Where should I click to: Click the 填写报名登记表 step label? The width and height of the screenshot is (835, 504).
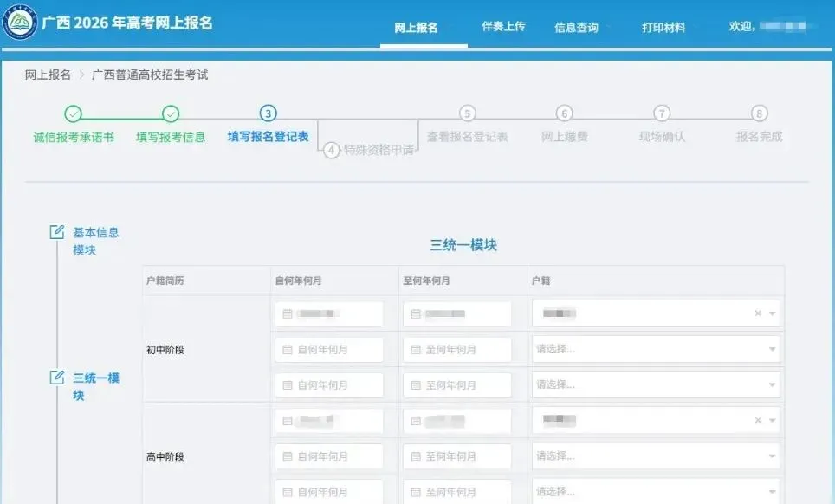click(x=268, y=137)
